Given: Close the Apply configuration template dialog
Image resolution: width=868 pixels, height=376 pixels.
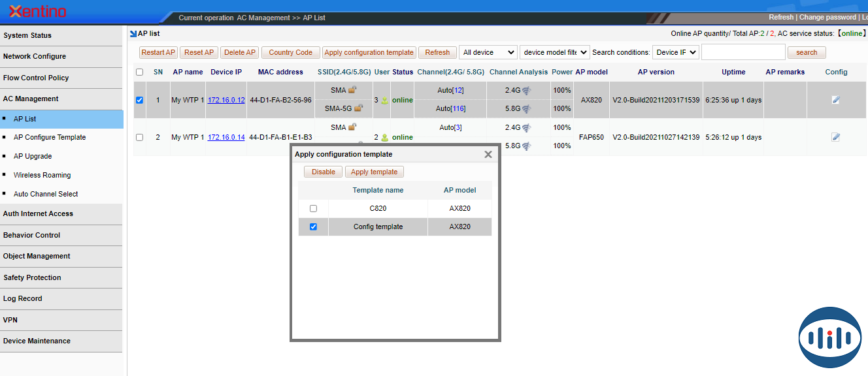Looking at the screenshot, I should tap(488, 155).
